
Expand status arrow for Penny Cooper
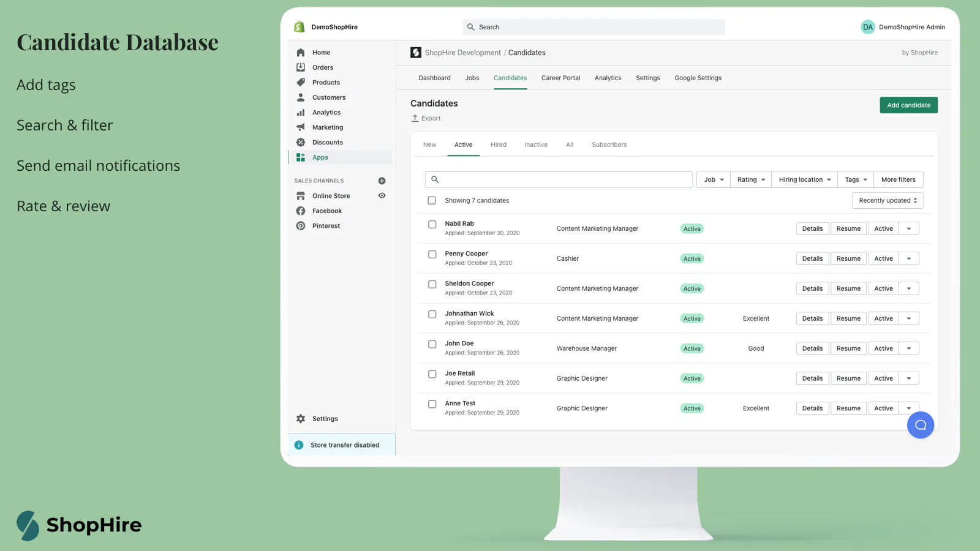pos(909,258)
